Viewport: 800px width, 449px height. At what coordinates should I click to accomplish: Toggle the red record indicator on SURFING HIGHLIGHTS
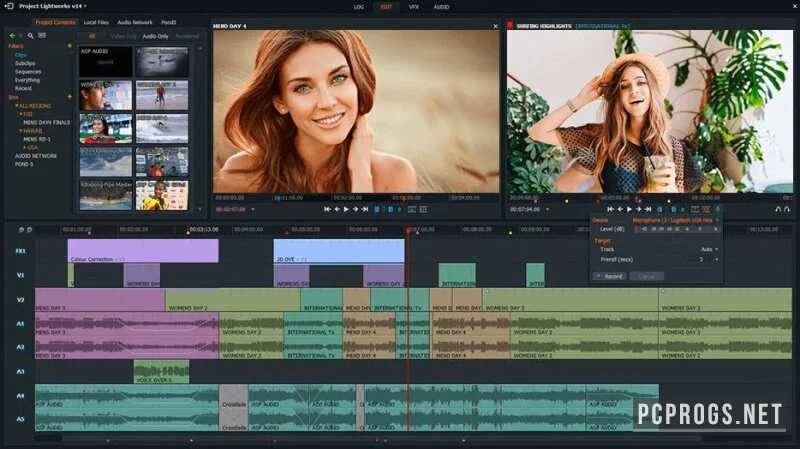[x=510, y=25]
